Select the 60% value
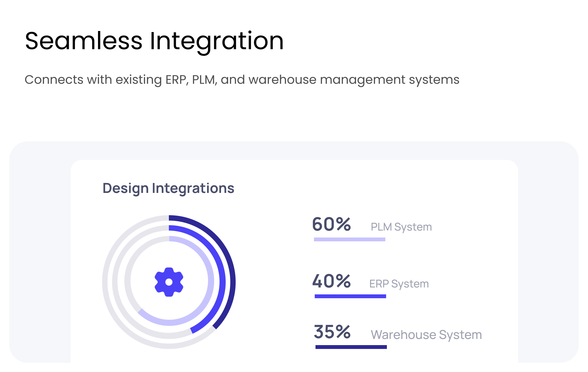The width and height of the screenshot is (588, 372). pos(331,224)
